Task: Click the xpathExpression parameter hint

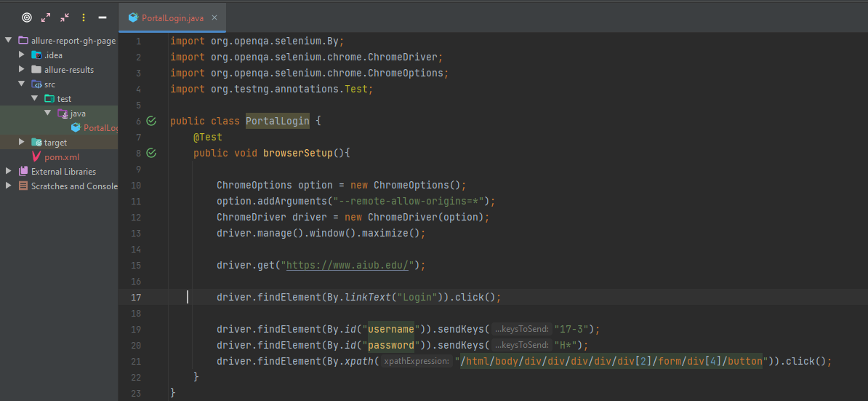Action: click(x=417, y=362)
